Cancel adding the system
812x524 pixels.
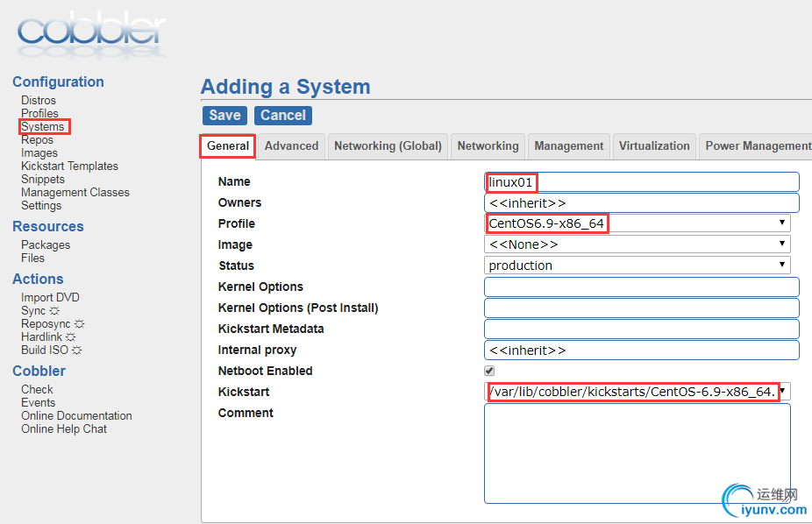pos(283,116)
